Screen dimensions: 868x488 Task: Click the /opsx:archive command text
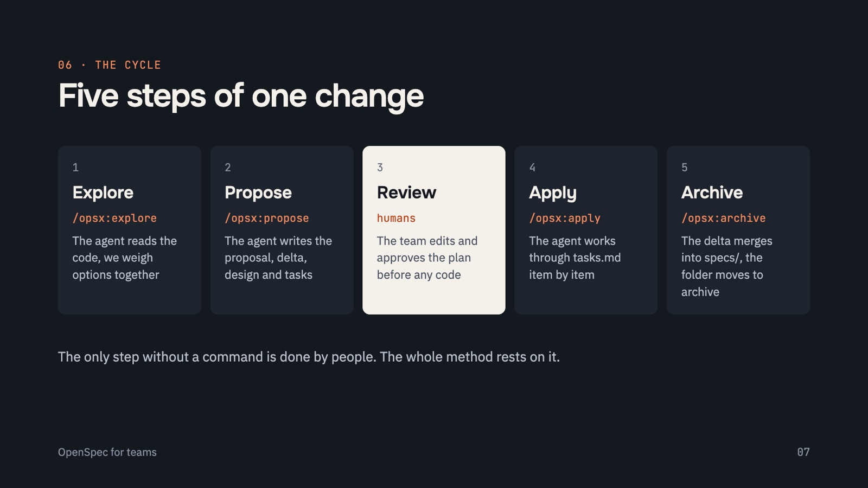(723, 218)
